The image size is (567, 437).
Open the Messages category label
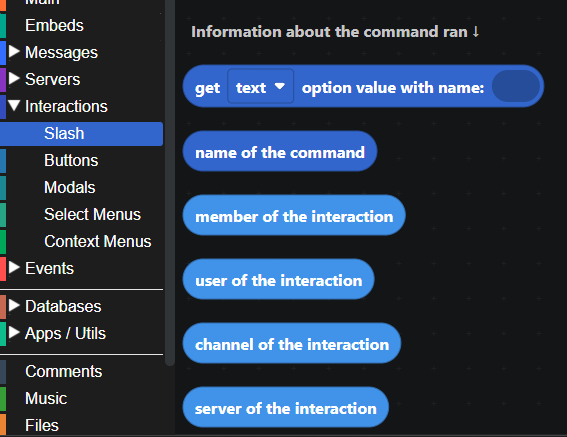pyautogui.click(x=61, y=52)
